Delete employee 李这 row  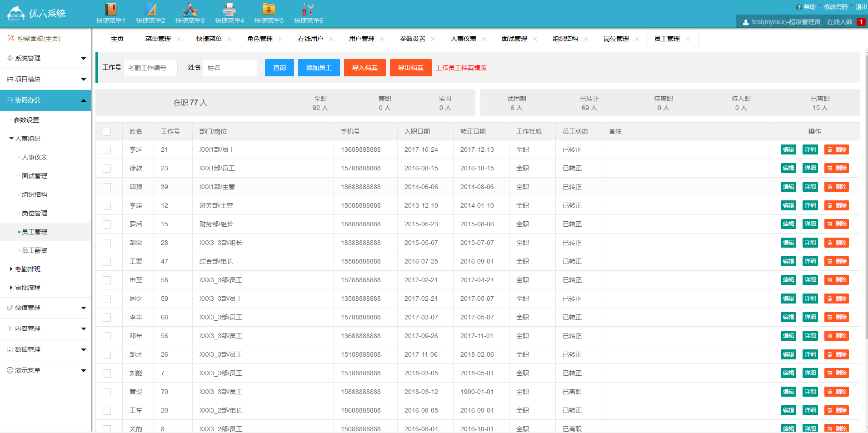[x=837, y=149]
